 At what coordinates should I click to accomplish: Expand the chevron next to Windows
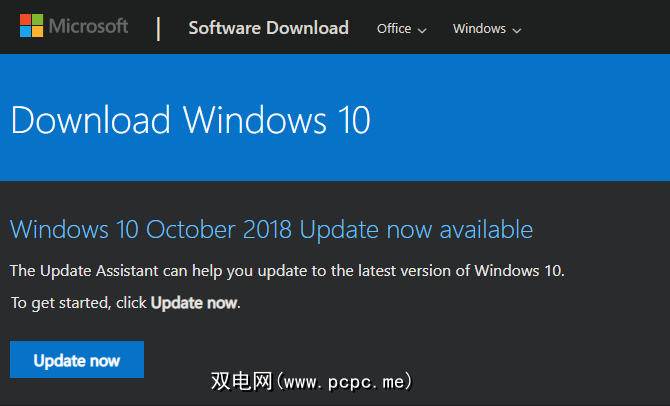pyautogui.click(x=517, y=30)
